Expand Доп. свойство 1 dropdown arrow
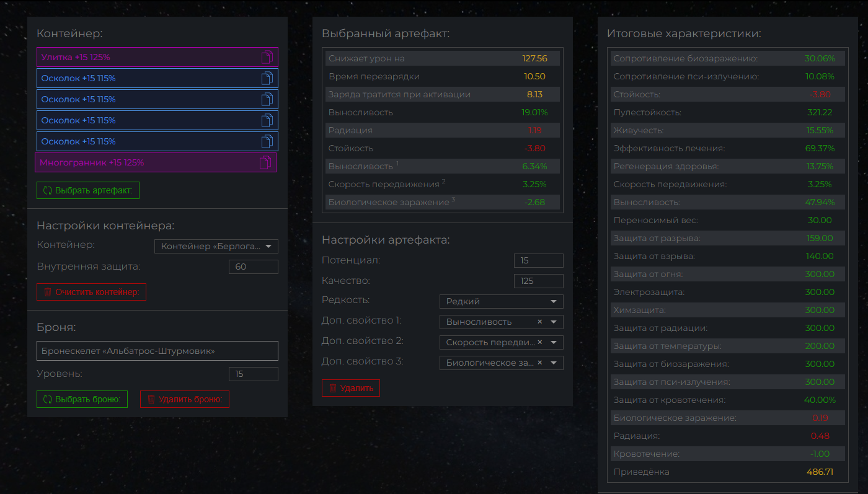 pyautogui.click(x=553, y=322)
